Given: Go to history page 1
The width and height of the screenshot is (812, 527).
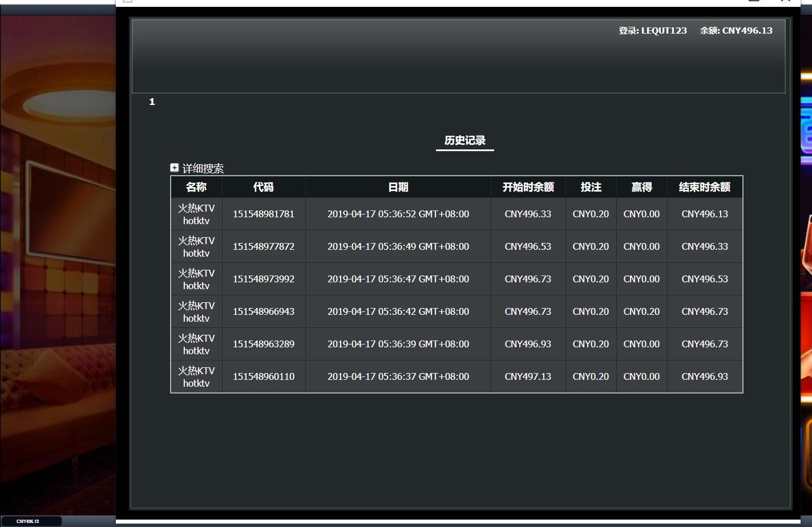Looking at the screenshot, I should coord(152,102).
